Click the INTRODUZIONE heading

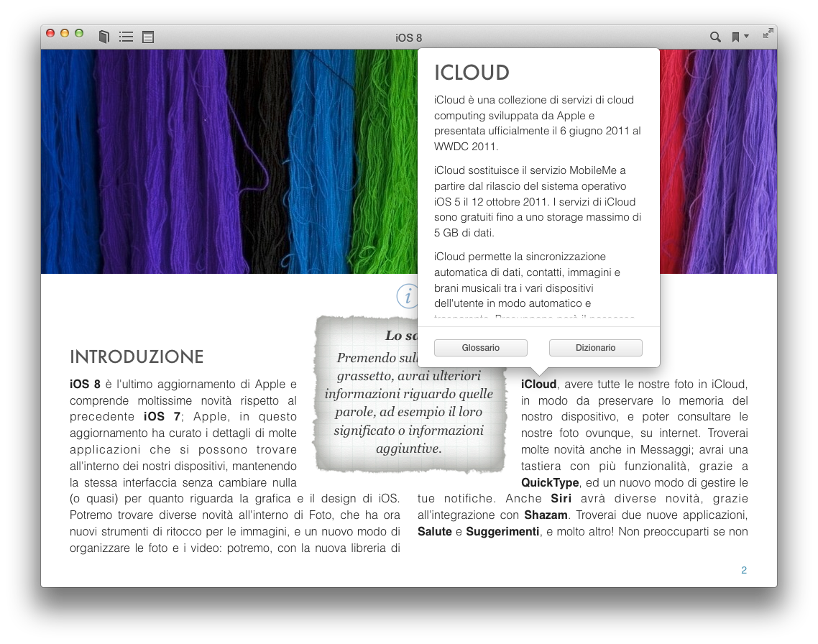(137, 356)
